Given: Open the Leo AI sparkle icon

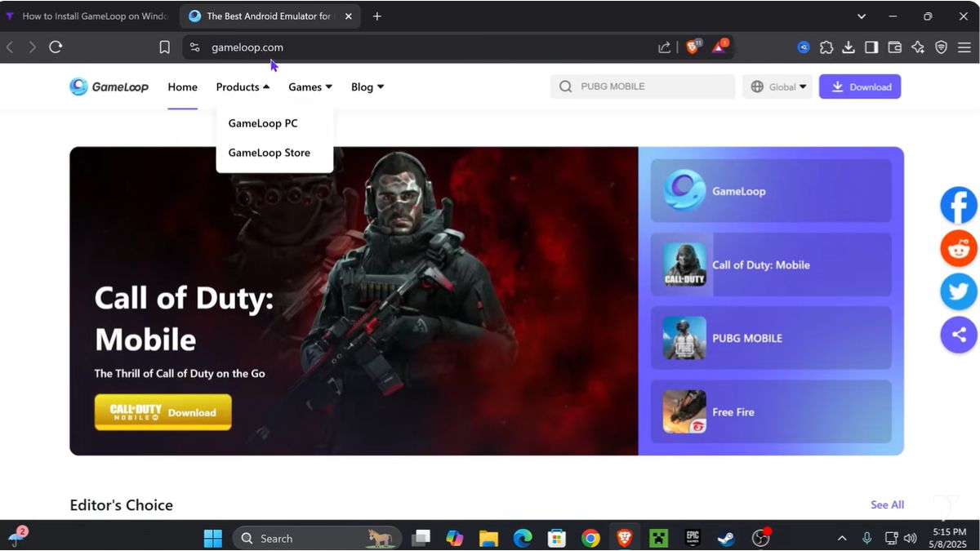Looking at the screenshot, I should (918, 47).
